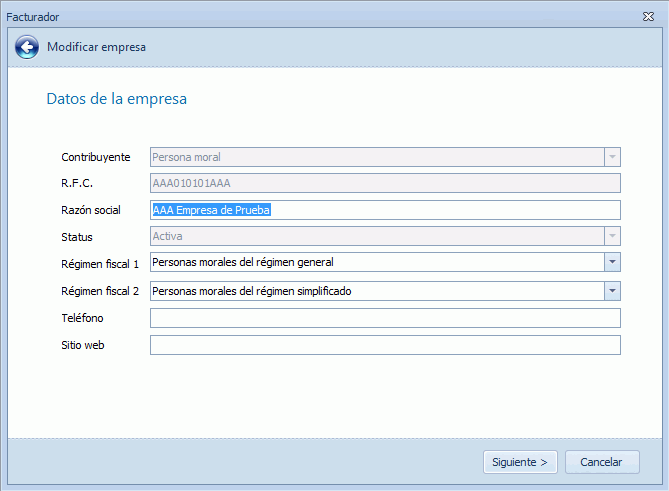
Task: Open the Régimen fiscal 2 dropdown arrow
Action: tap(611, 291)
